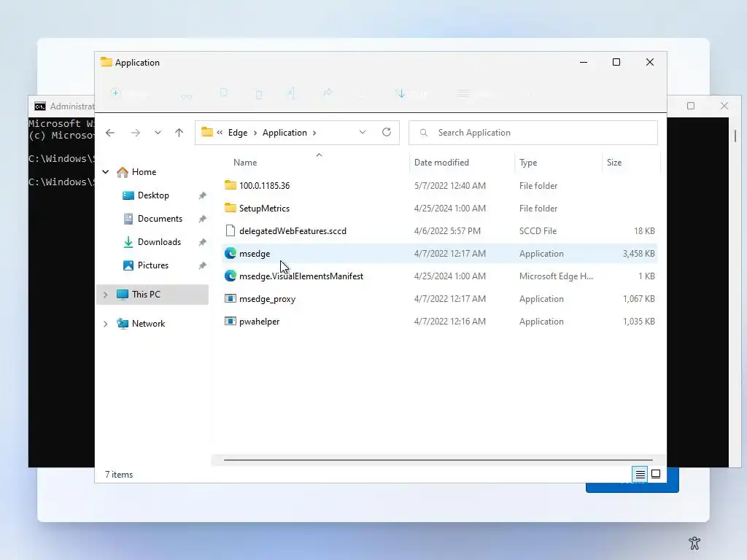Select the 100.0.1185.36 folder icon
The width and height of the screenshot is (747, 560).
pyautogui.click(x=231, y=185)
